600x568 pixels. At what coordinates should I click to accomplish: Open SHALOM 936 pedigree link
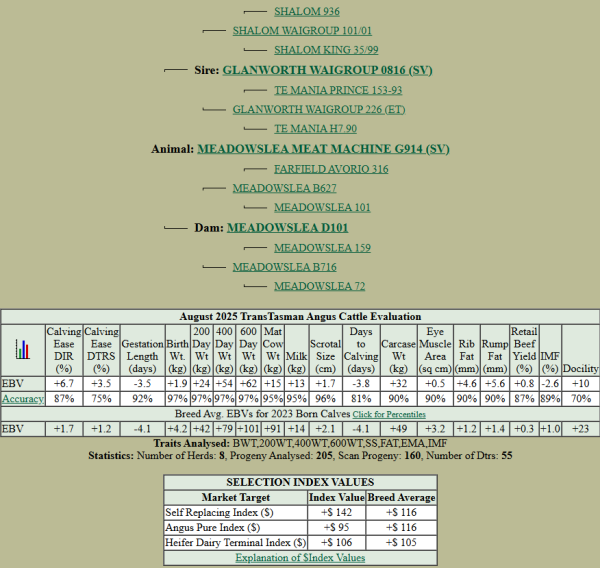(307, 11)
